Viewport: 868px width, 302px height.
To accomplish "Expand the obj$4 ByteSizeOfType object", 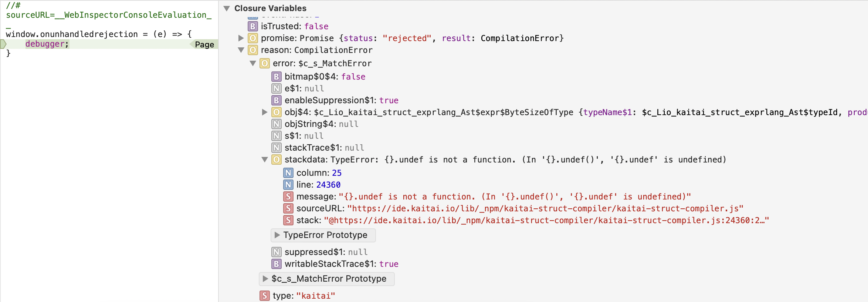I will tap(264, 112).
